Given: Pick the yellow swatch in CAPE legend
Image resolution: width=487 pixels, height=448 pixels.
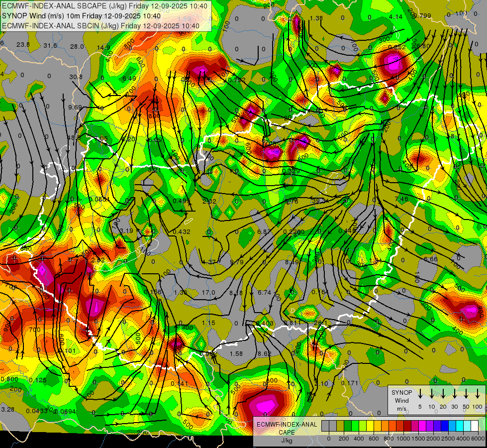Looking at the screenshot, I should pyautogui.click(x=370, y=426).
